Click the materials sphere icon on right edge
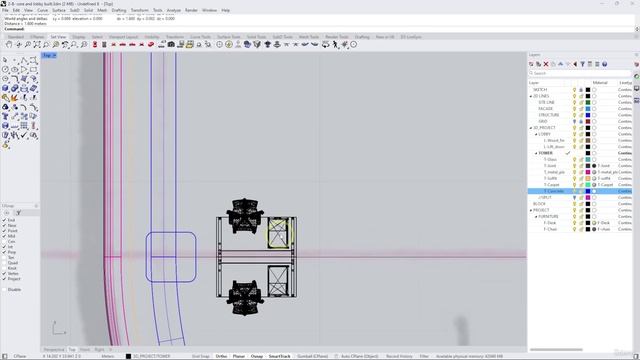The height and width of the screenshot is (360, 640). (x=637, y=76)
